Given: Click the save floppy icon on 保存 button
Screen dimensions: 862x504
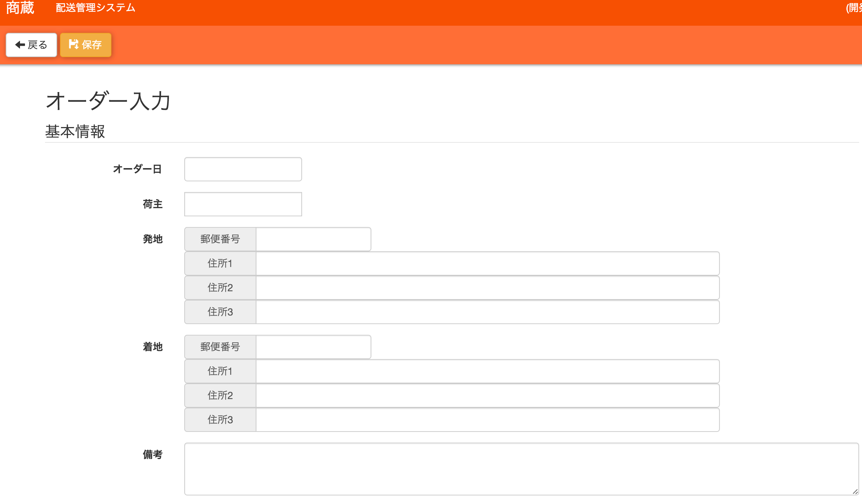Looking at the screenshot, I should click(73, 44).
